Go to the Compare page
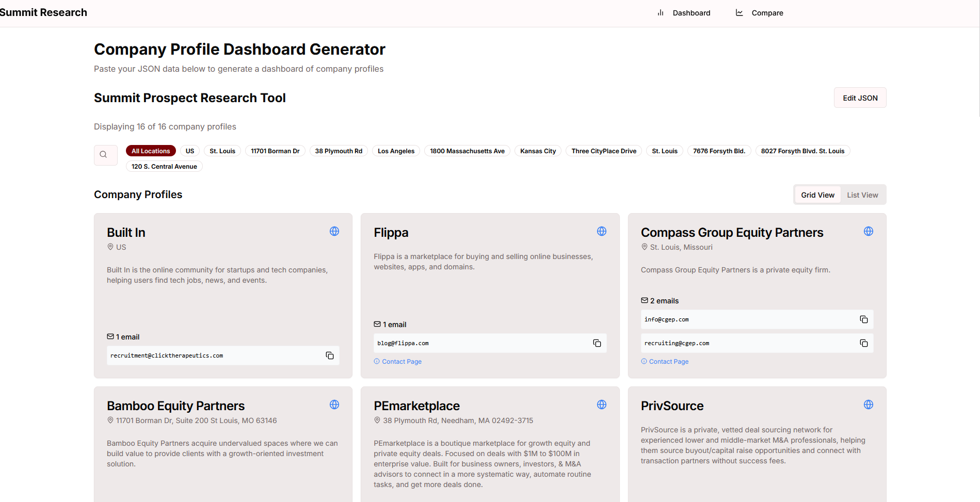 [760, 13]
